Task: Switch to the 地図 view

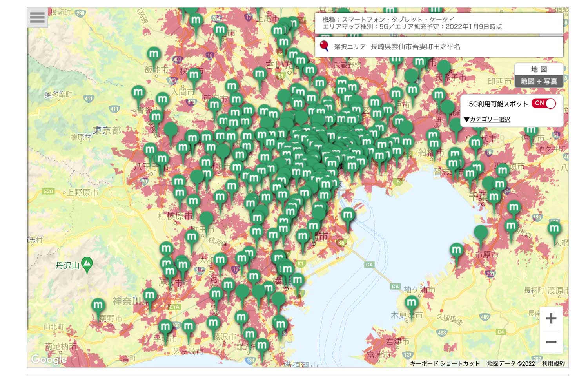Action: [539, 69]
